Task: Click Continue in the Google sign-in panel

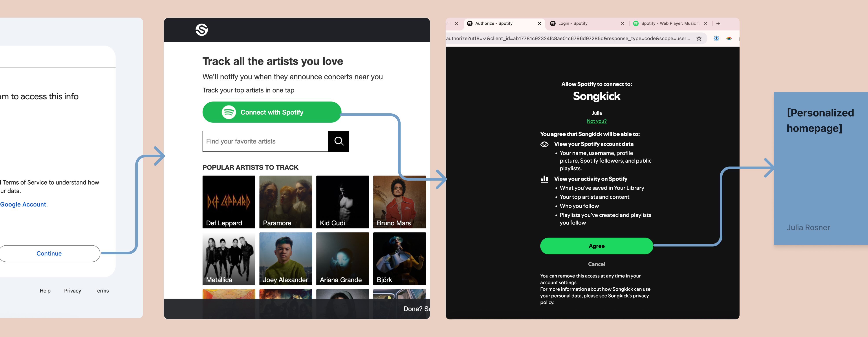Action: point(49,254)
